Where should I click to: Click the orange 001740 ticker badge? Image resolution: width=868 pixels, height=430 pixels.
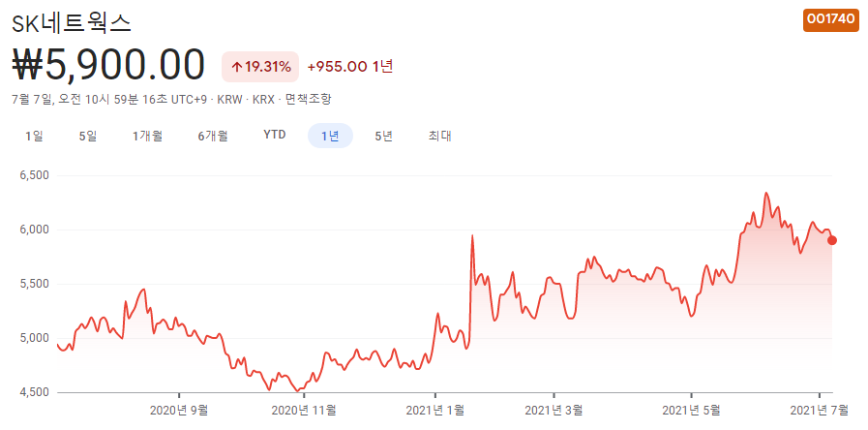[x=831, y=19]
